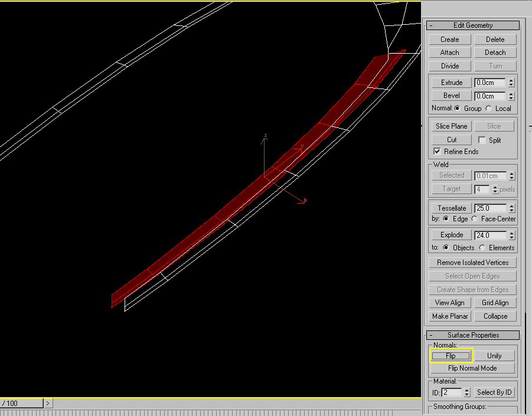
Task: Click the Bevel button
Action: tap(452, 96)
